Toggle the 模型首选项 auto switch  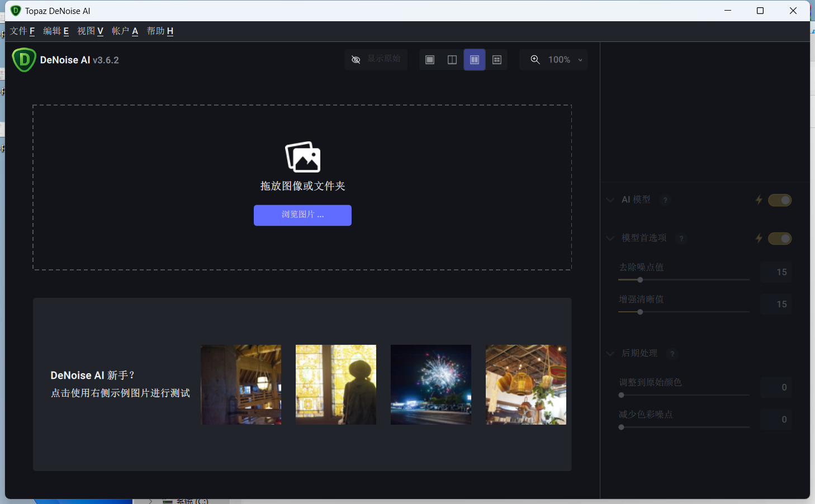[780, 239]
